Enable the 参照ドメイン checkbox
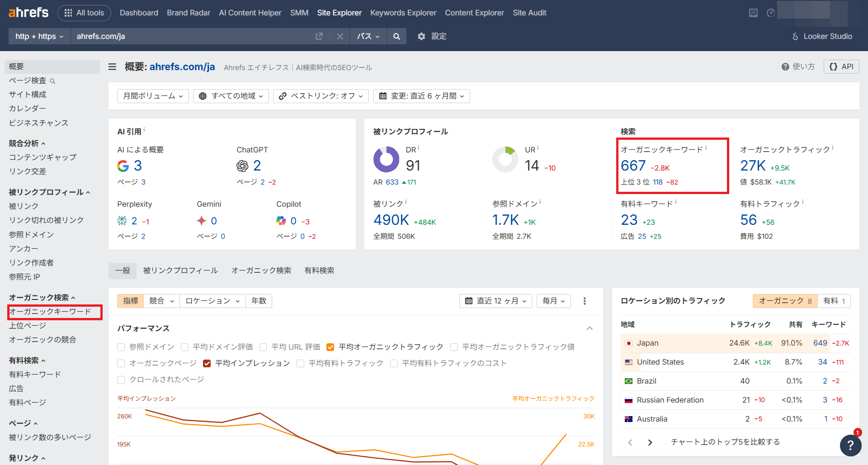The height and width of the screenshot is (465, 868). [x=121, y=347]
